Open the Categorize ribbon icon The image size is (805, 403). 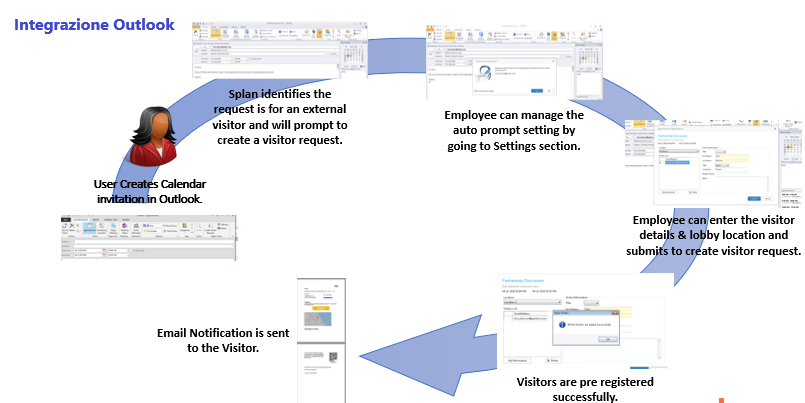pos(185,229)
